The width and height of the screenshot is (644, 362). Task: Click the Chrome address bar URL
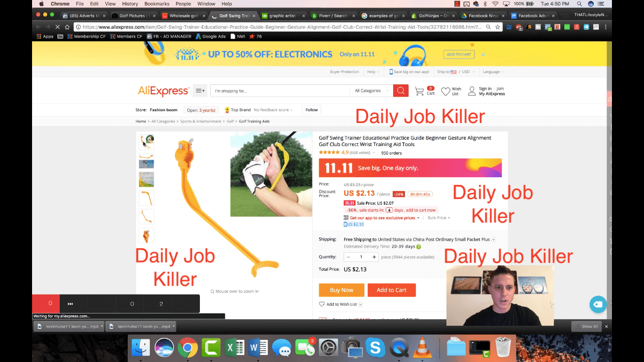coord(282,27)
